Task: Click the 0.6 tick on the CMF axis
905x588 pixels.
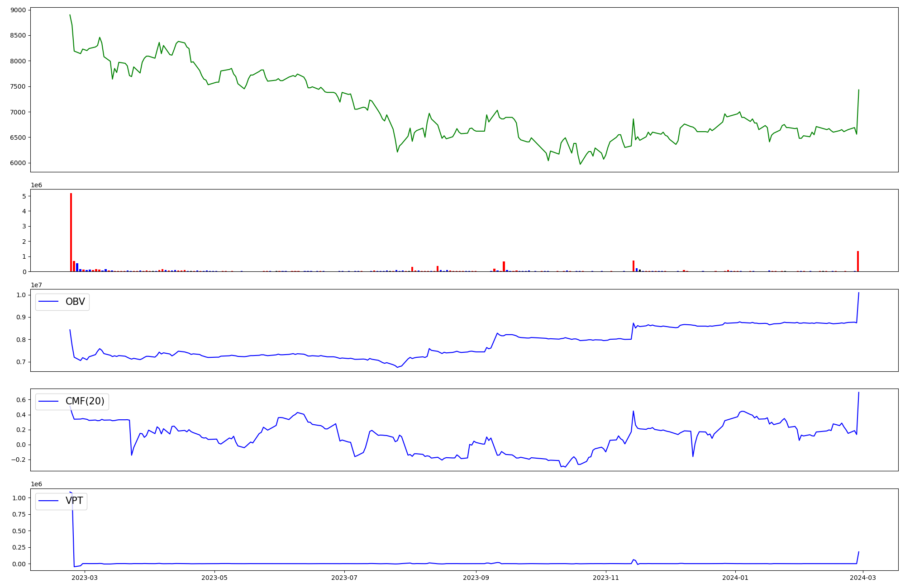Action: coord(22,400)
